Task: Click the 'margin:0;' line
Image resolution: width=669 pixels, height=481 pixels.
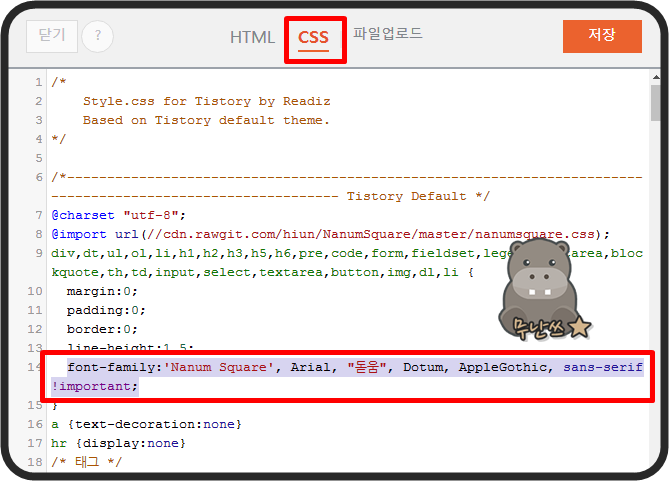Action: 102,292
